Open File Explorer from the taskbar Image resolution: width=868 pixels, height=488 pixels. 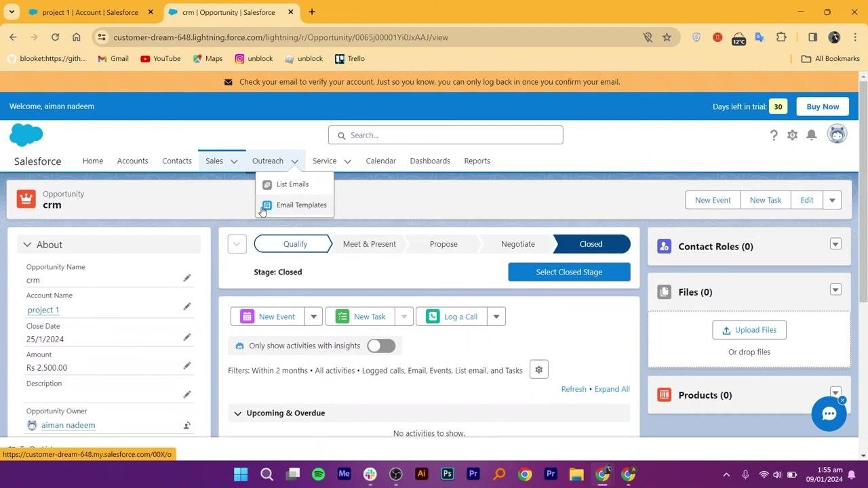point(576,474)
